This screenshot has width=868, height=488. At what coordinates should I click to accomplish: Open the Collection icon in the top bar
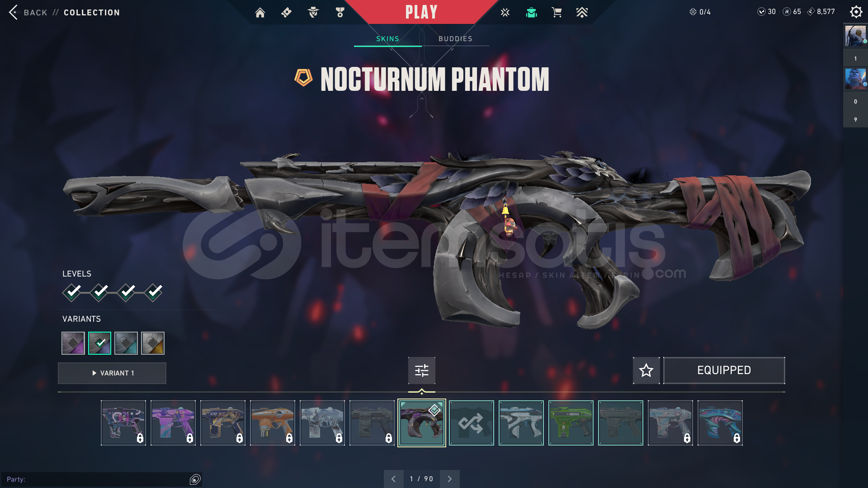531,13
